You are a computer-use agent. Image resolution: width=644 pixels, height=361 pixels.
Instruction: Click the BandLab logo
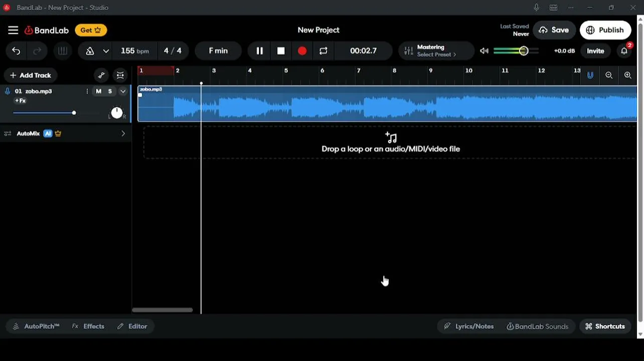click(47, 30)
